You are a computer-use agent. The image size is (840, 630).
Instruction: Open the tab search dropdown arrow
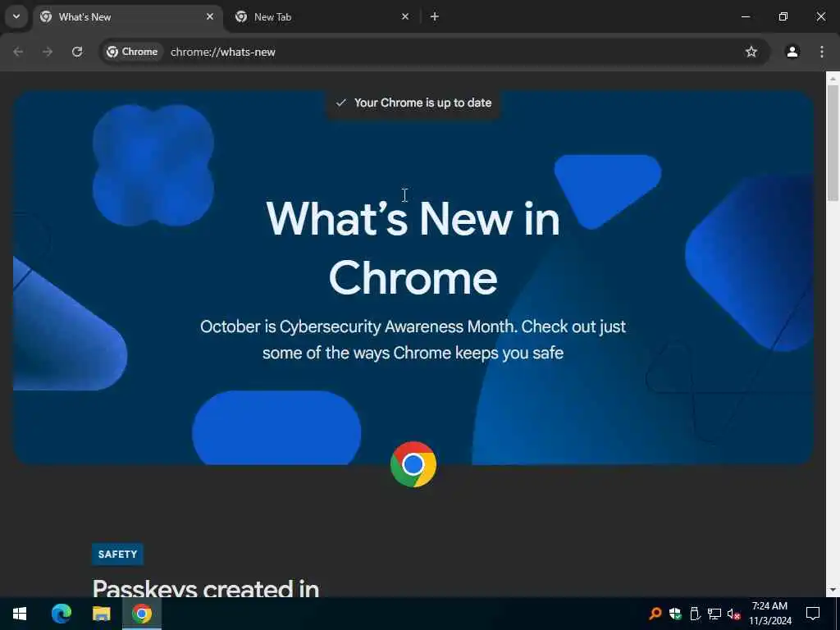coord(16,16)
